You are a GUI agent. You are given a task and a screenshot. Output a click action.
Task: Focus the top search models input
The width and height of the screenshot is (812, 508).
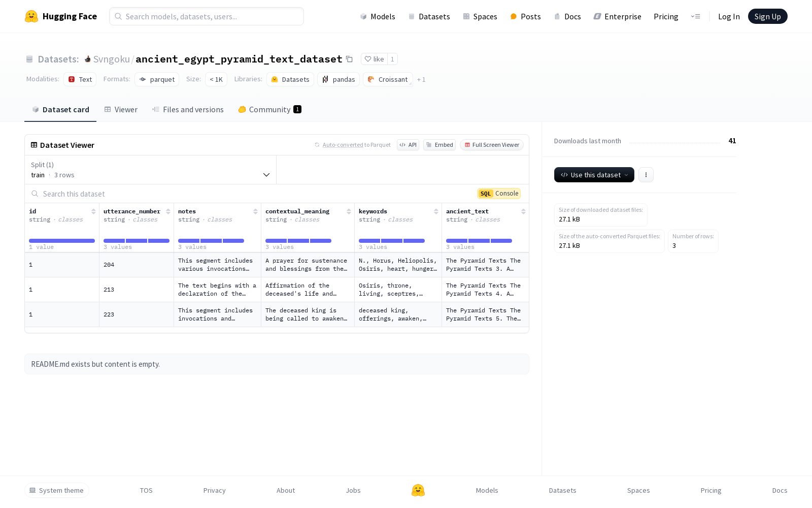click(x=207, y=16)
